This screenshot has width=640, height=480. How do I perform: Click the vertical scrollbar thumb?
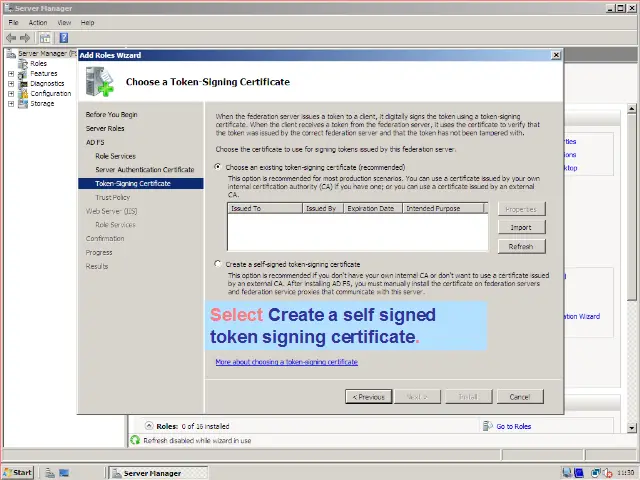click(631, 207)
